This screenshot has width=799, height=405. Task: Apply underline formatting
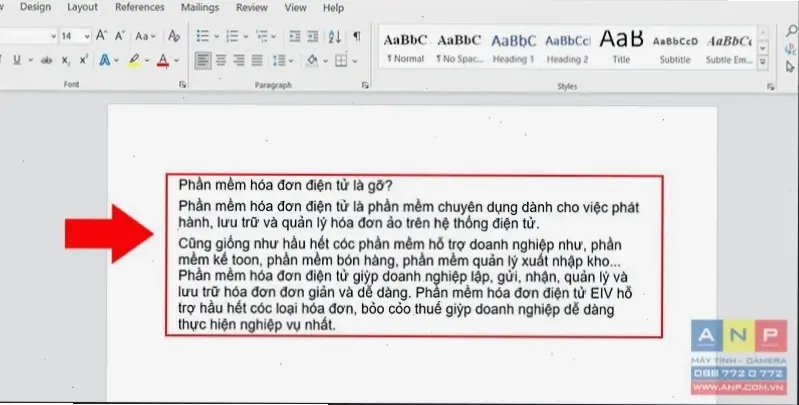coord(17,60)
